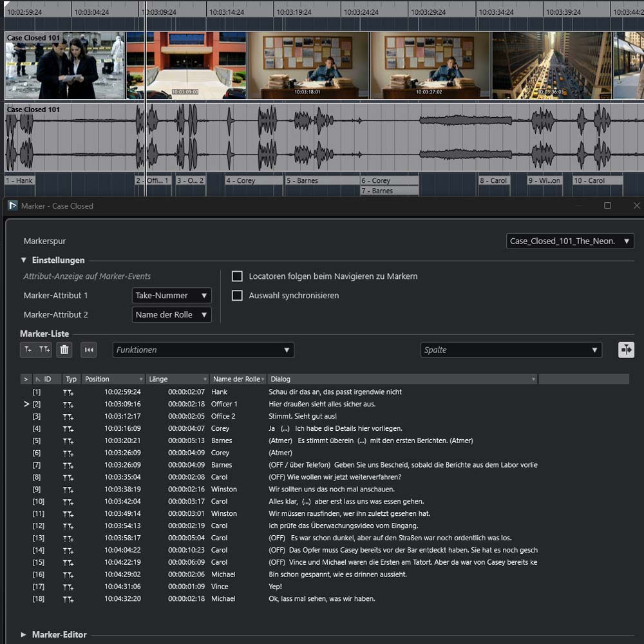This screenshot has height=644, width=644.
Task: Open the Marker-Attribut 1 Take-Nummer dropdown
Action: click(171, 296)
